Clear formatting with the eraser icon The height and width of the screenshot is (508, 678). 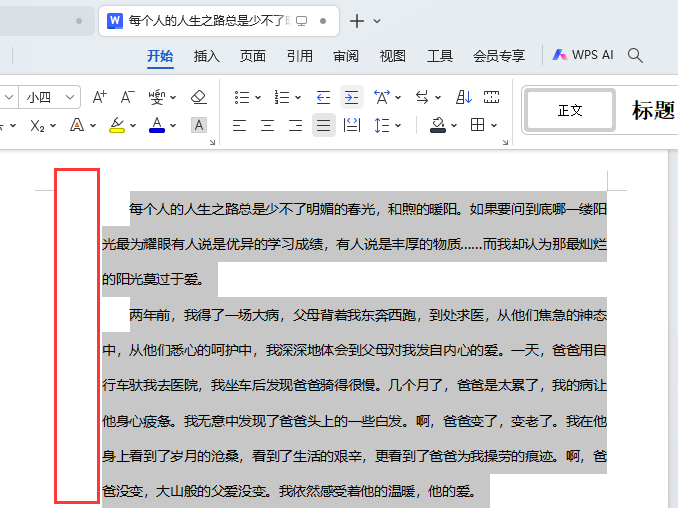[198, 97]
